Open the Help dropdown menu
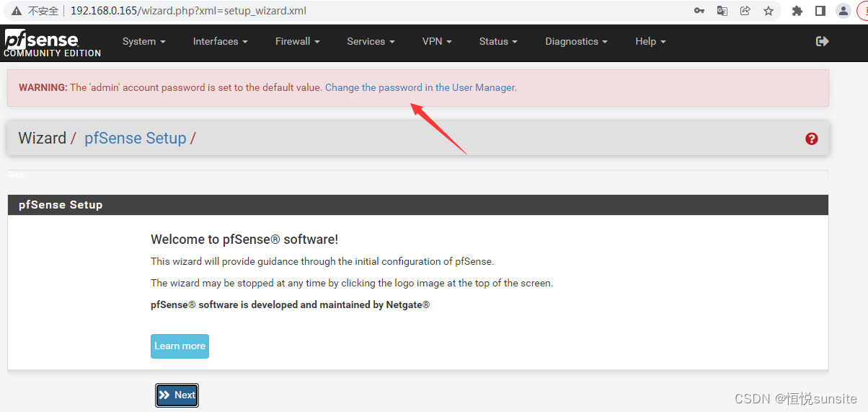The width and height of the screenshot is (868, 412). [x=650, y=41]
